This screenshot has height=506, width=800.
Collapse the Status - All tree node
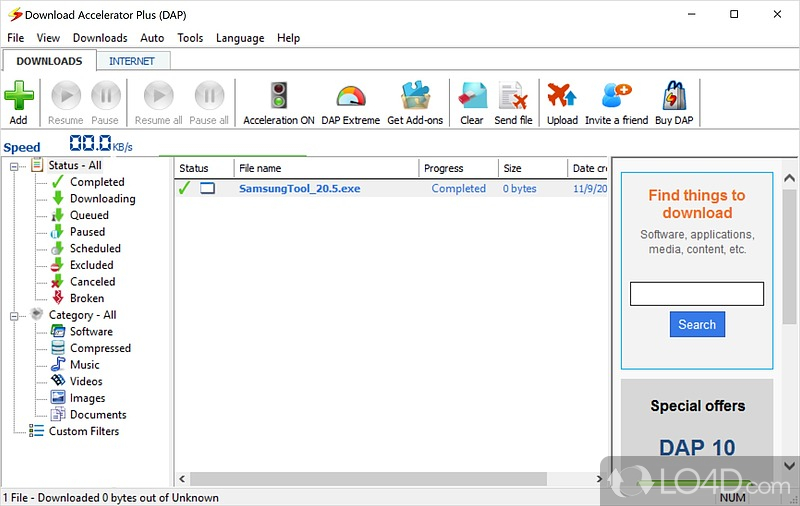point(15,166)
